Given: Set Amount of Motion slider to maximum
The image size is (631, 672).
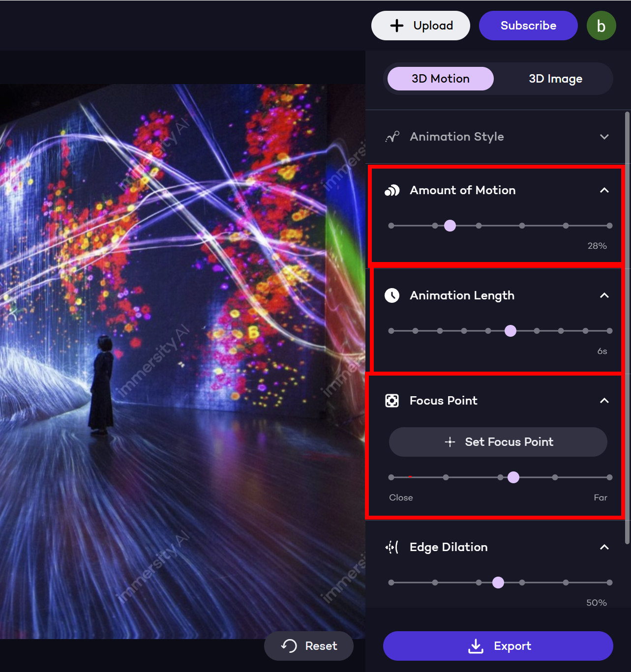Looking at the screenshot, I should pyautogui.click(x=609, y=226).
